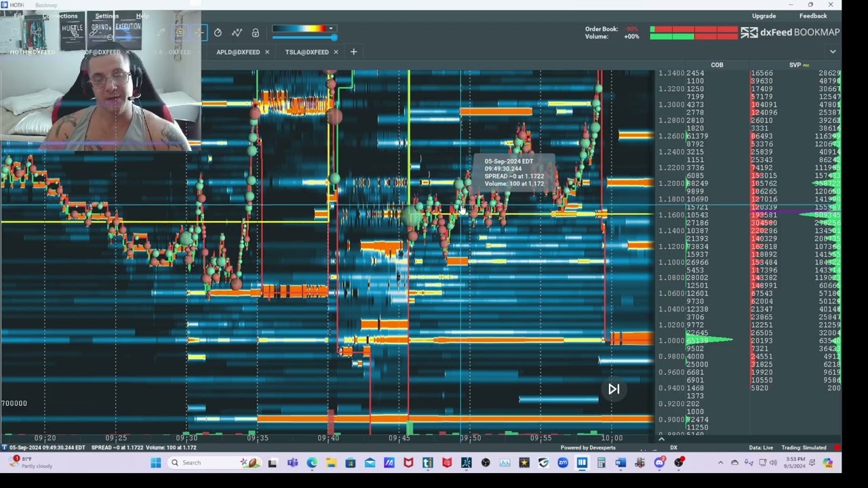
Task: Switch to the HOTH@DXFEED tab
Action: click(x=33, y=52)
